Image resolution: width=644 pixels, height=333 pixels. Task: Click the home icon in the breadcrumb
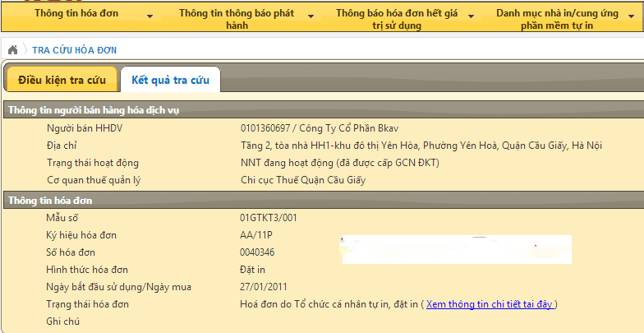(12, 50)
